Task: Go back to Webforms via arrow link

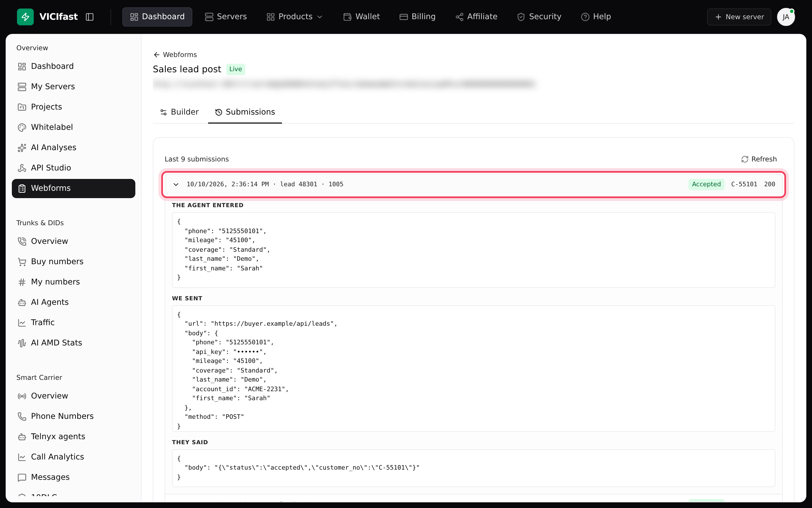Action: click(175, 54)
